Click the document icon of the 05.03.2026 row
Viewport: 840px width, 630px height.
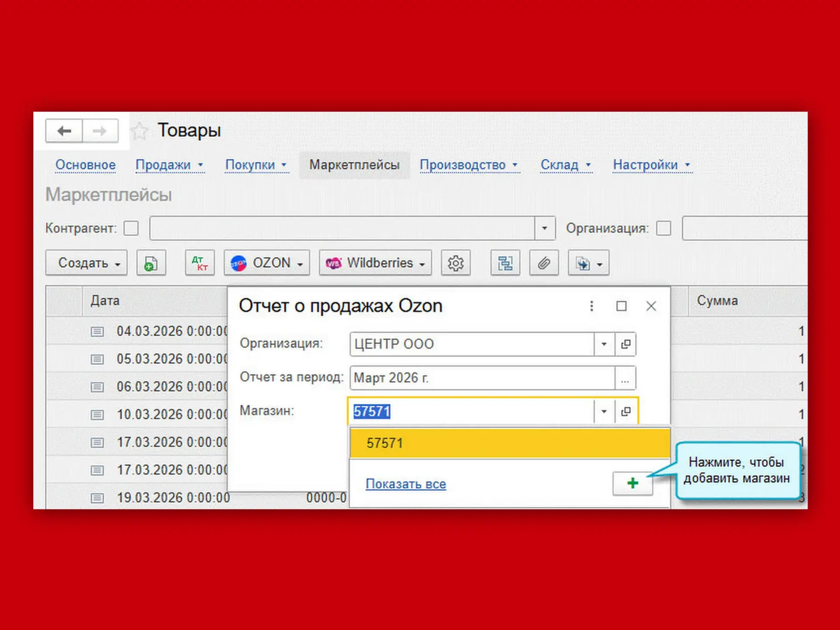pyautogui.click(x=97, y=359)
